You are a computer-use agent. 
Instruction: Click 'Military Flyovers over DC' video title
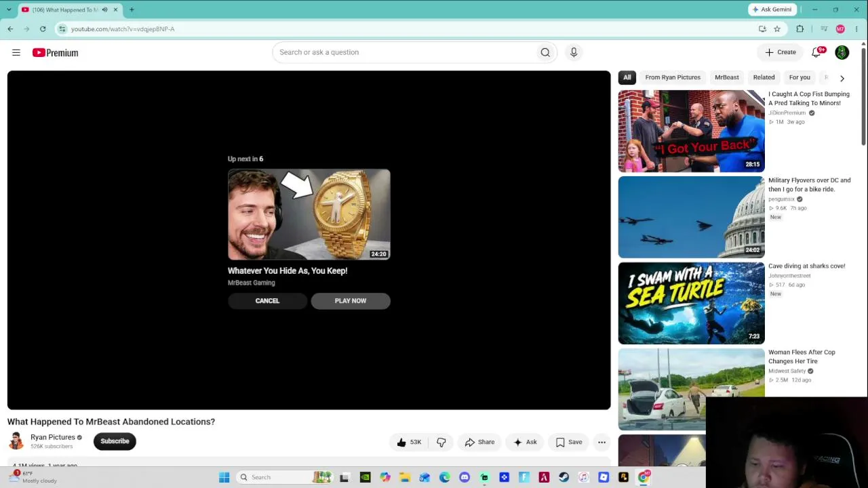click(x=810, y=185)
